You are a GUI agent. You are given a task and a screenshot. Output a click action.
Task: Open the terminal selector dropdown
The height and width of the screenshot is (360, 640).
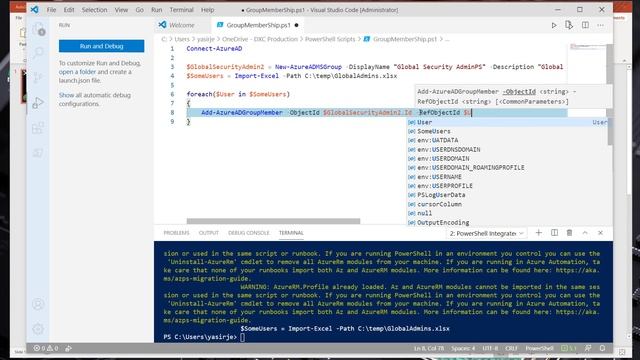click(x=486, y=233)
